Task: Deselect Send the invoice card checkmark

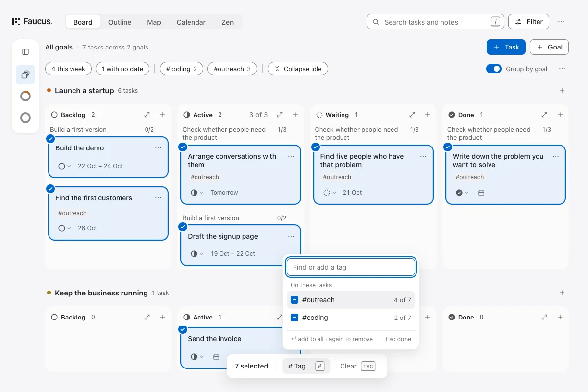Action: pos(183,329)
